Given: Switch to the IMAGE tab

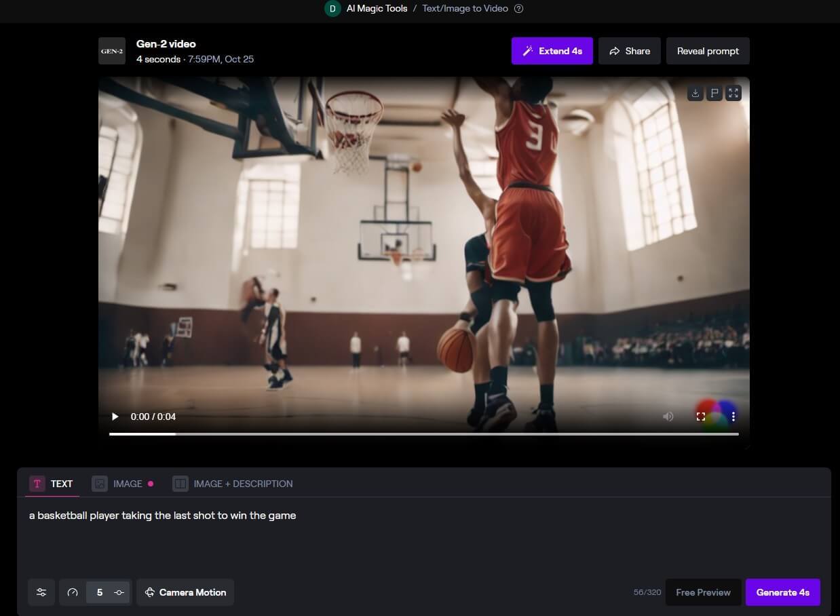Looking at the screenshot, I should [128, 484].
